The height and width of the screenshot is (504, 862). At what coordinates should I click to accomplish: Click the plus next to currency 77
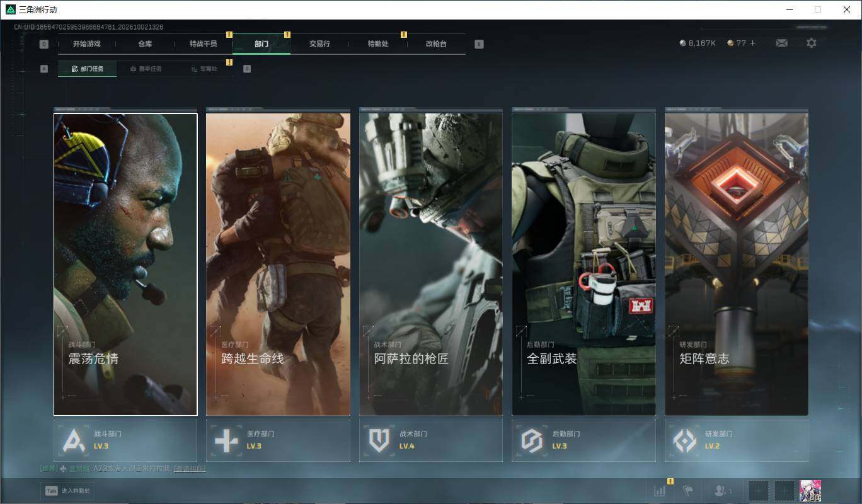click(x=752, y=43)
